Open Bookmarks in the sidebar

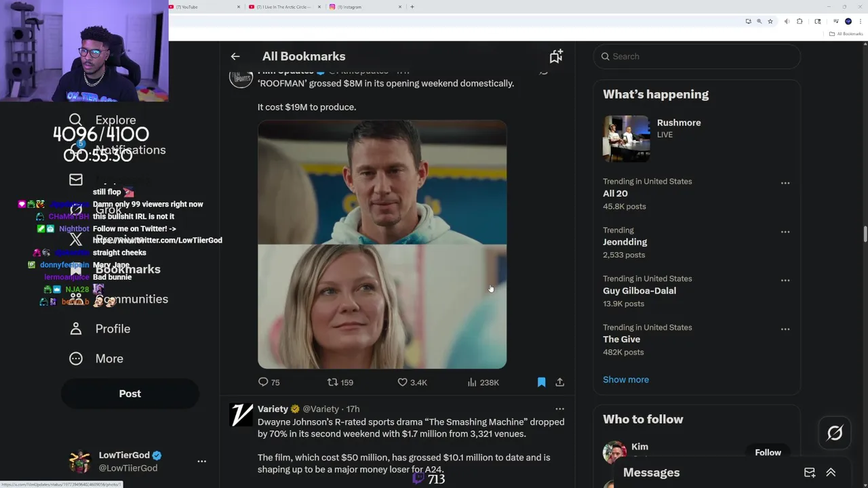(x=115, y=269)
